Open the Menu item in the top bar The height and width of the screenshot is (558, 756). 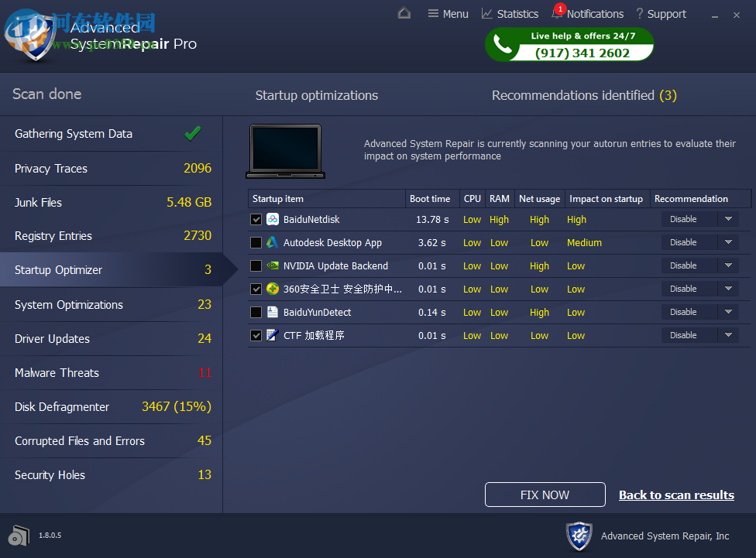(x=448, y=13)
